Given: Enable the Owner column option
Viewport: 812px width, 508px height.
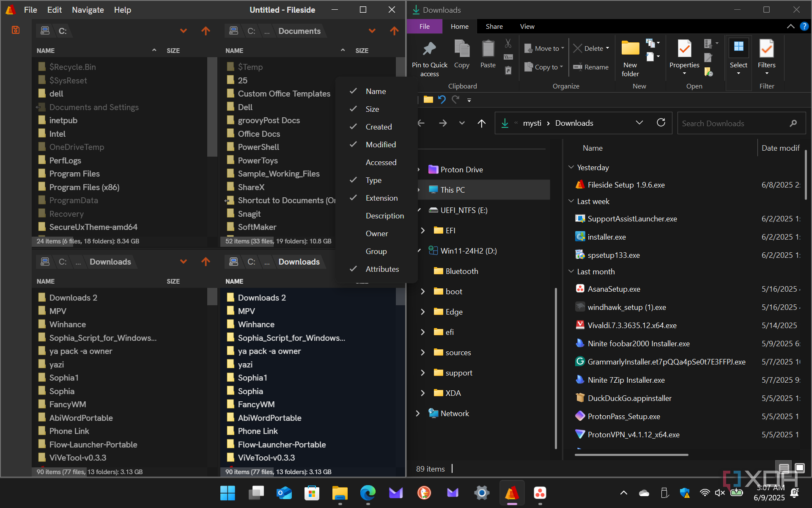Looking at the screenshot, I should (x=376, y=233).
